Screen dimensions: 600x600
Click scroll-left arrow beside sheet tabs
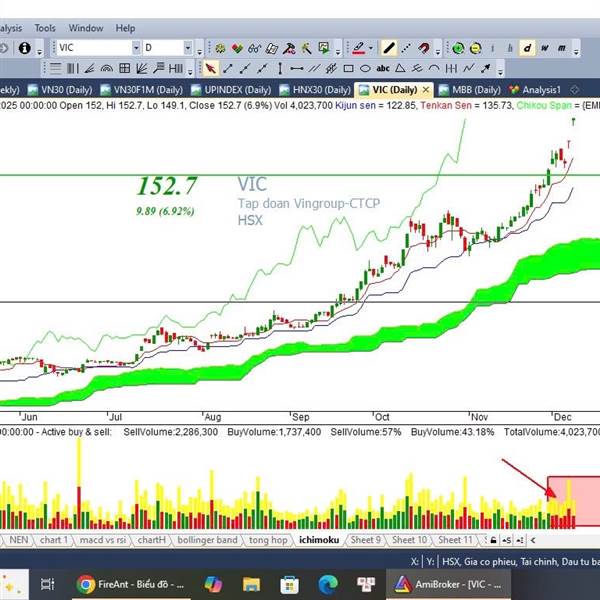[533, 540]
